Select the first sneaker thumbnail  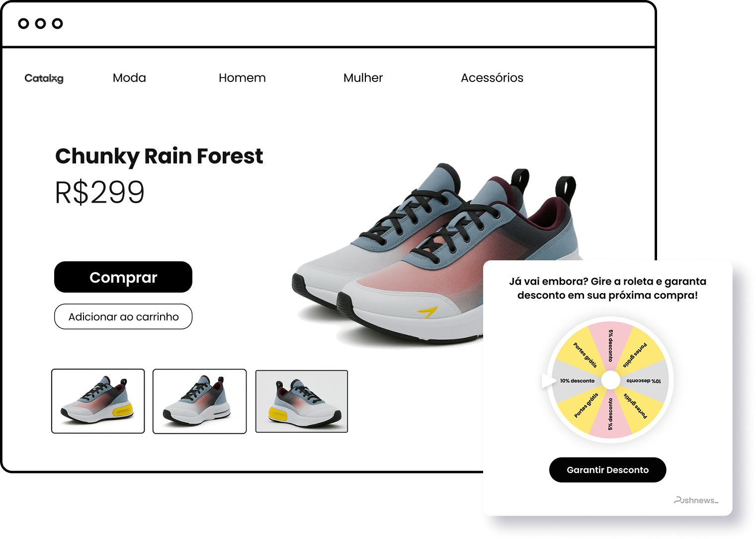[x=98, y=401]
